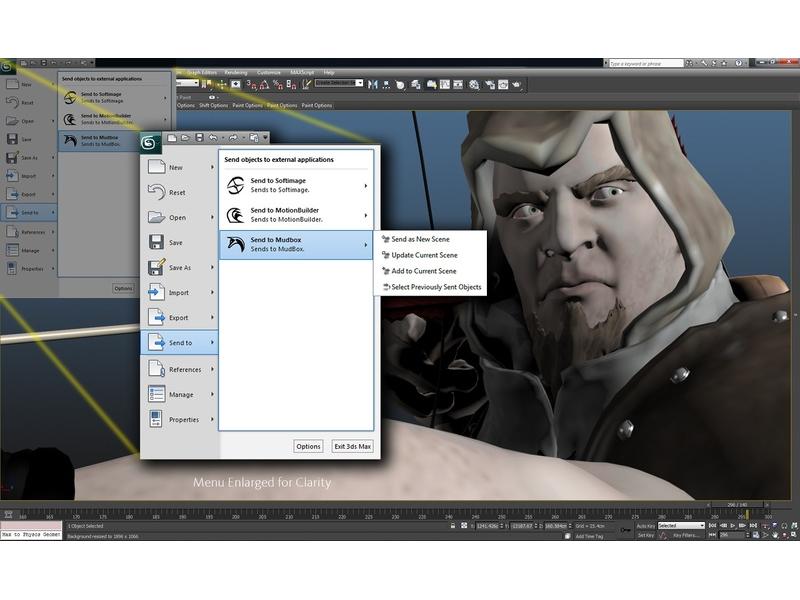Toggle the 3D Snaps button

[251, 85]
